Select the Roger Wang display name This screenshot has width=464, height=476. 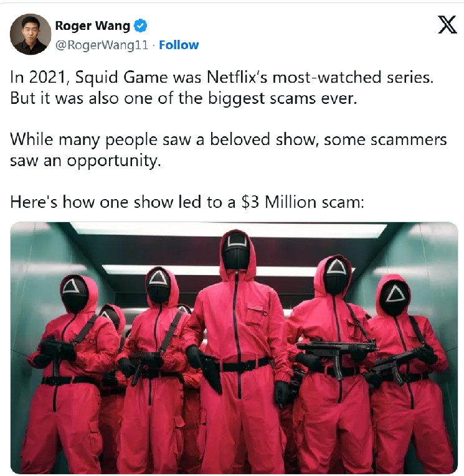[x=93, y=26]
